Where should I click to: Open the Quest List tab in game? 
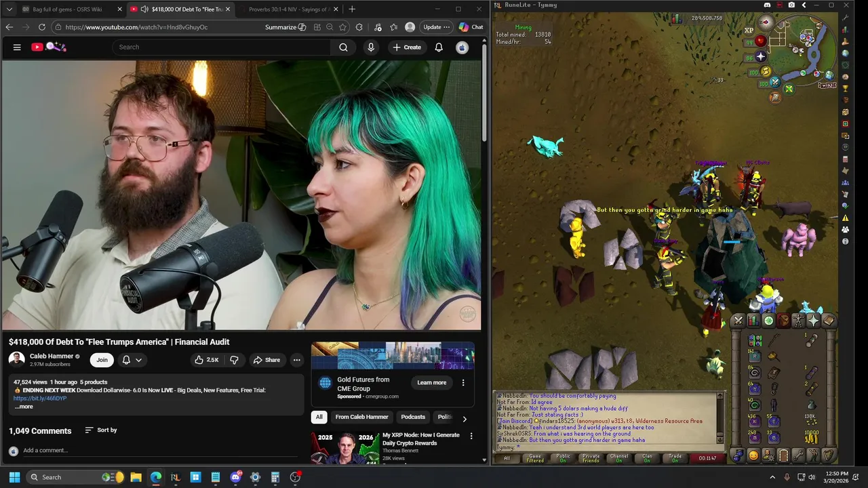click(x=768, y=321)
